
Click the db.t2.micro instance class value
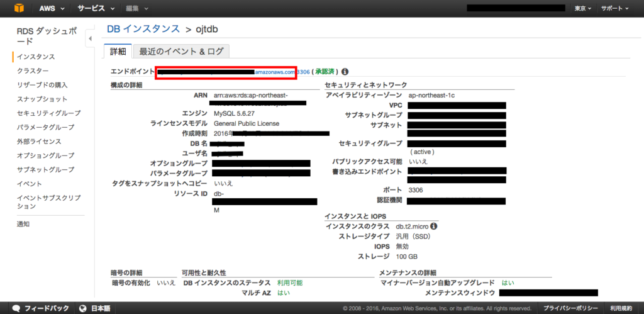point(412,226)
